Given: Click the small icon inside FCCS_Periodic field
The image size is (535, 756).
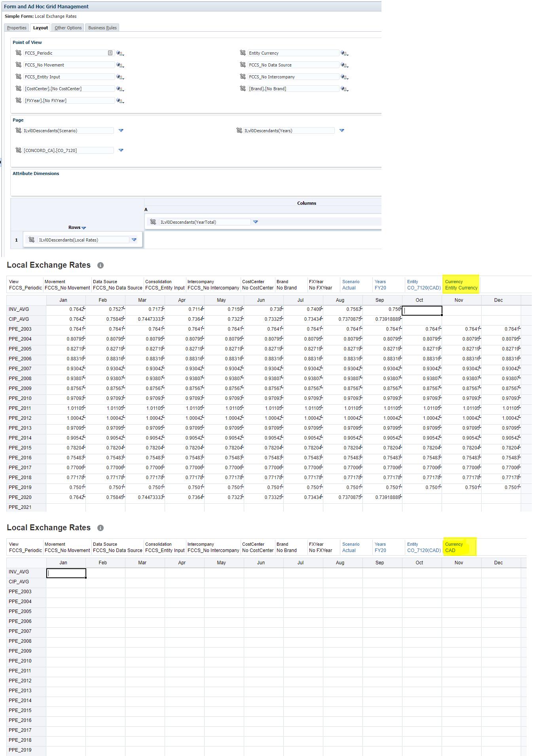Looking at the screenshot, I should 110,53.
